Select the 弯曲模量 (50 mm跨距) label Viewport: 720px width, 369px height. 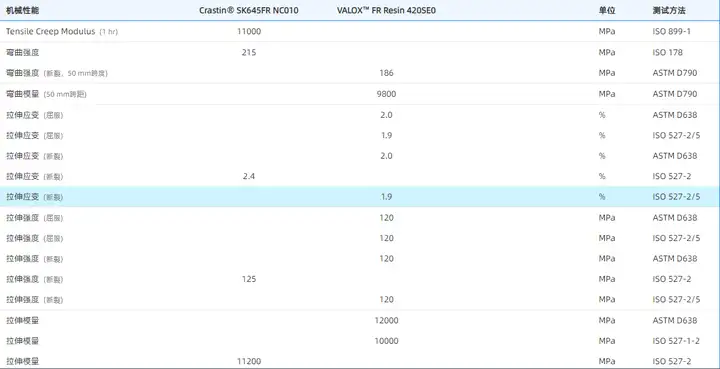pos(46,94)
